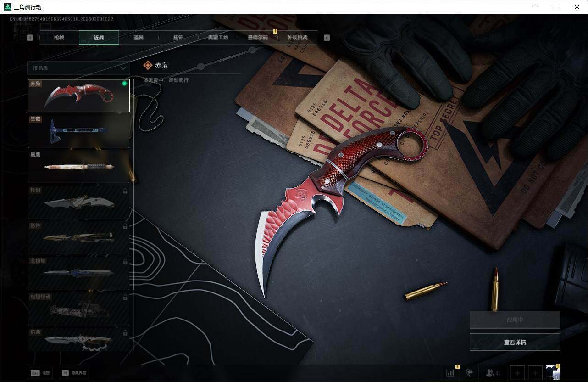Open 查看详情 view details
The image size is (588, 382).
tap(515, 342)
